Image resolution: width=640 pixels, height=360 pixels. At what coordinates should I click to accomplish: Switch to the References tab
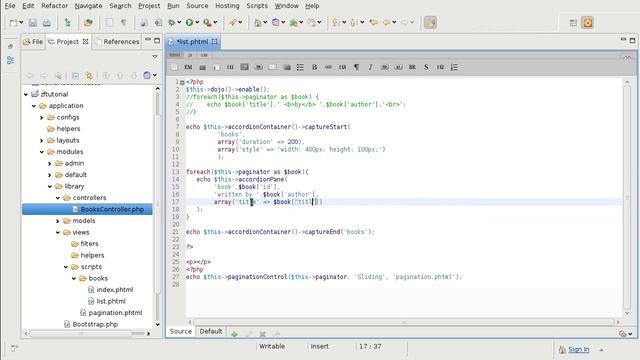click(118, 42)
